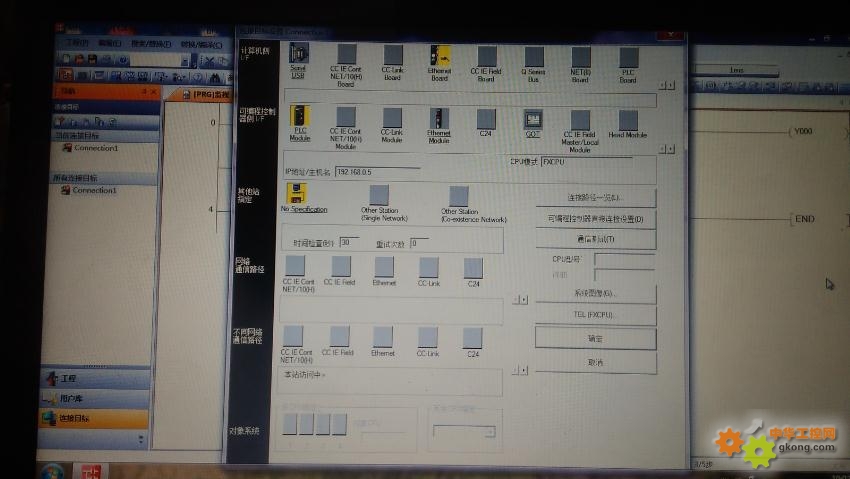Screen dimensions: 850x479
Task: Click the Y000 coil in ladder editor
Action: tap(803, 131)
